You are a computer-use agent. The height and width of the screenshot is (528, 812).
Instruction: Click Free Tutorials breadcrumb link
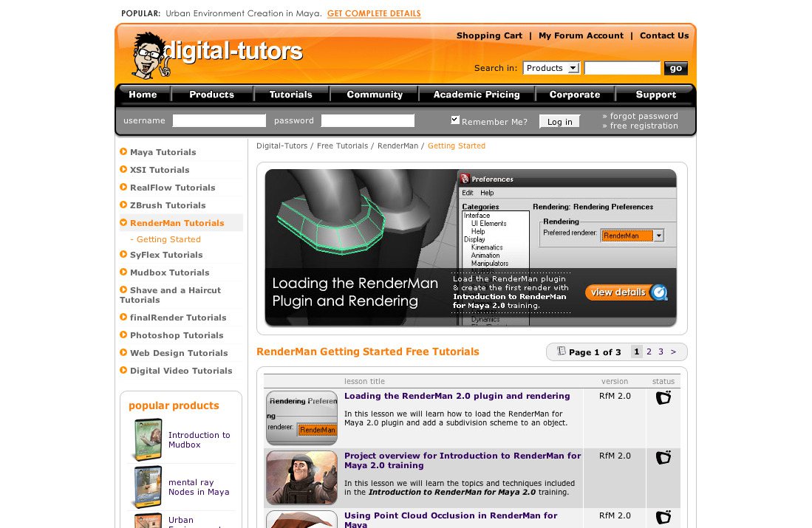pos(342,146)
